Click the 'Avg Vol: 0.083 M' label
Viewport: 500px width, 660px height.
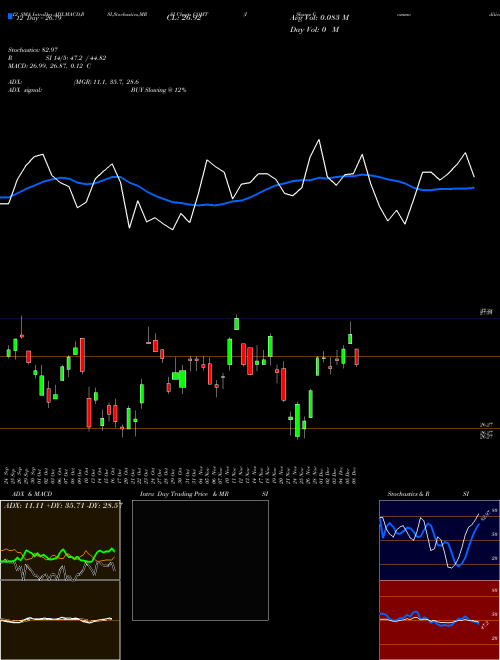tap(319, 18)
